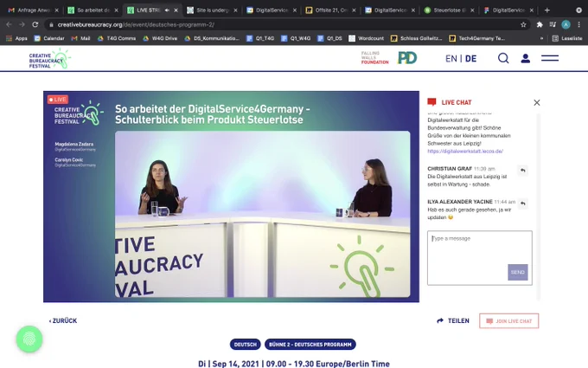588x368 pixels.
Task: Open the user account profile icon
Action: (526, 58)
